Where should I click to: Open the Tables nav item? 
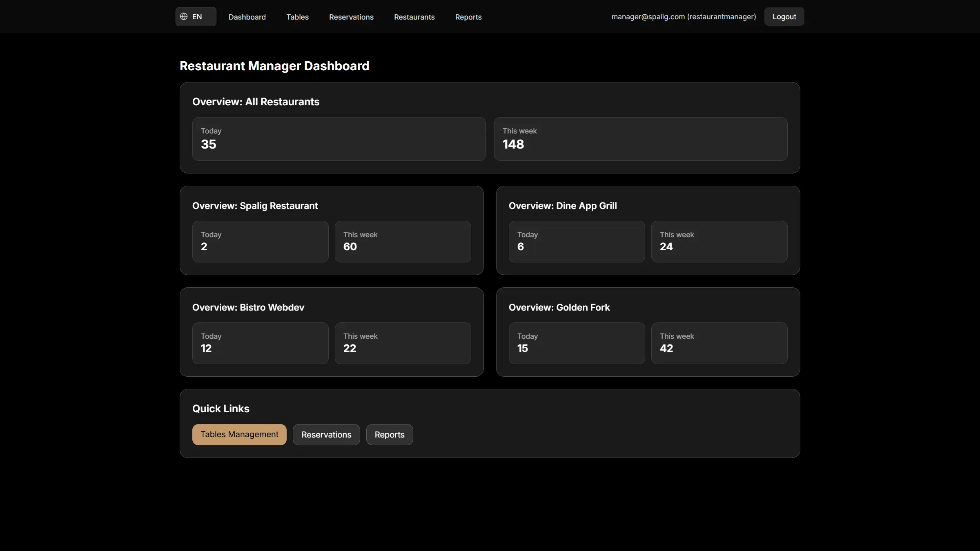coord(297,17)
